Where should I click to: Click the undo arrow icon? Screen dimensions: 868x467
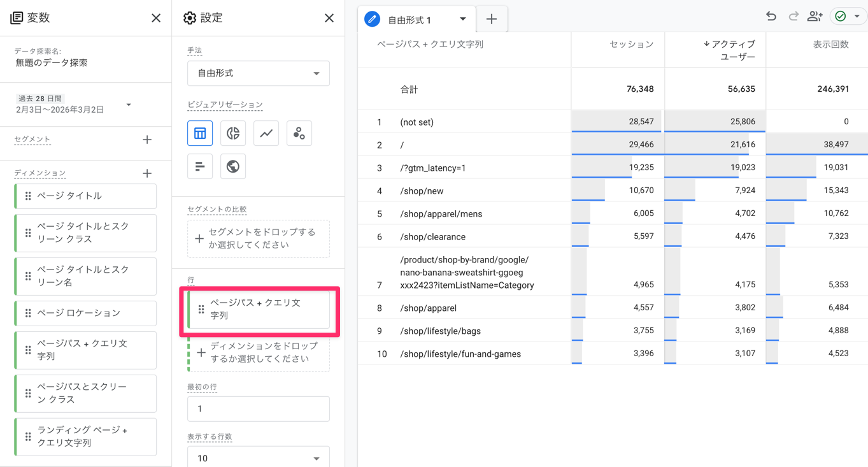click(771, 17)
